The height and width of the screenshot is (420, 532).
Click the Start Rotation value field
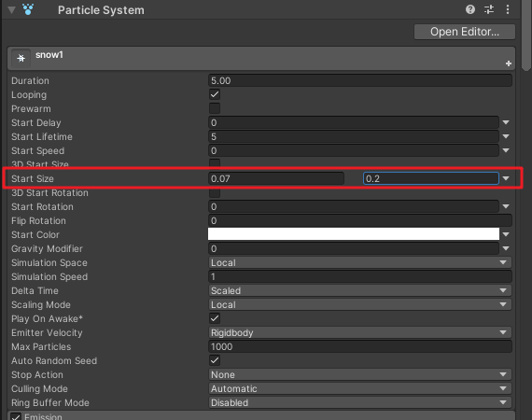coord(354,206)
